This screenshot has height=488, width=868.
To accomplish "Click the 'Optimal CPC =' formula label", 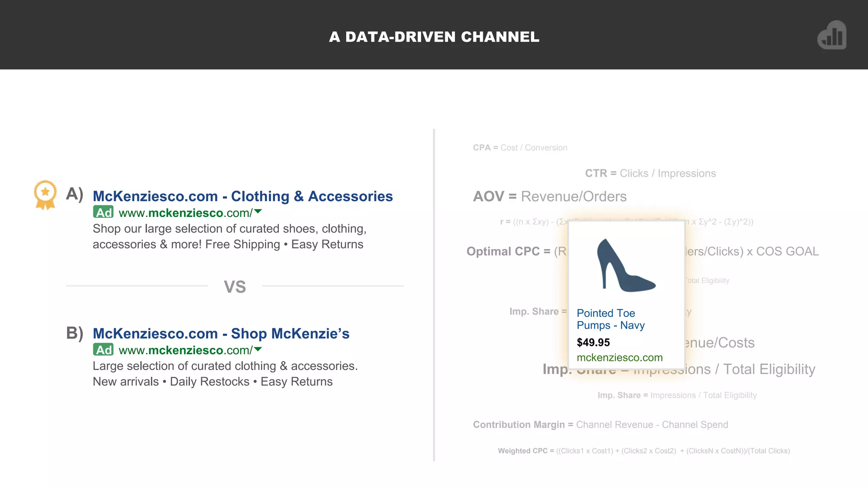I will coord(509,251).
